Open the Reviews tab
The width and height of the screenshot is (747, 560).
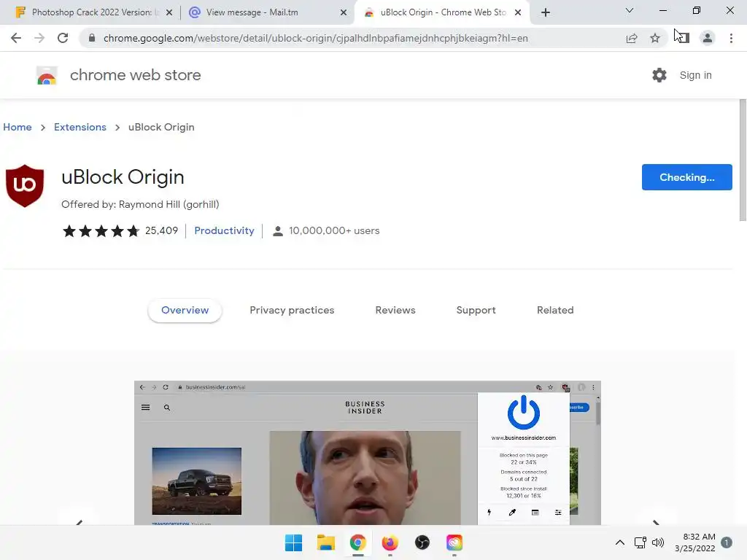pyautogui.click(x=395, y=310)
